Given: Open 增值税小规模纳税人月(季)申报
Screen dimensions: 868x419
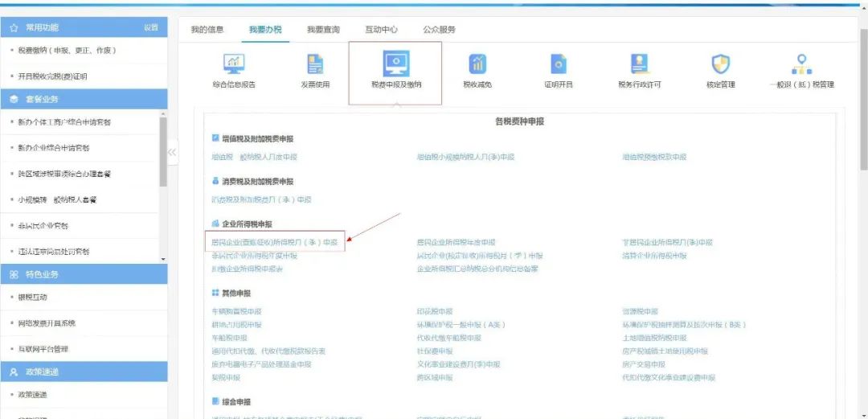Looking at the screenshot, I should [x=465, y=157].
